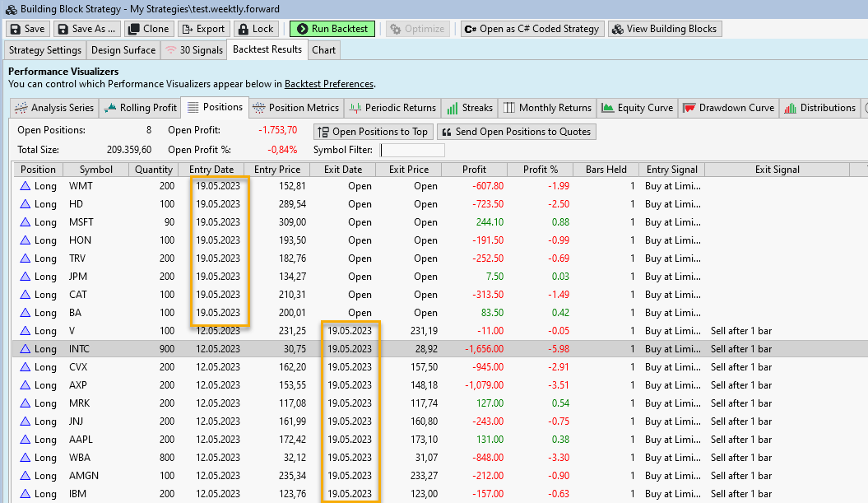Open the 30 Signals tab
The width and height of the screenshot is (868, 503).
pyautogui.click(x=194, y=50)
